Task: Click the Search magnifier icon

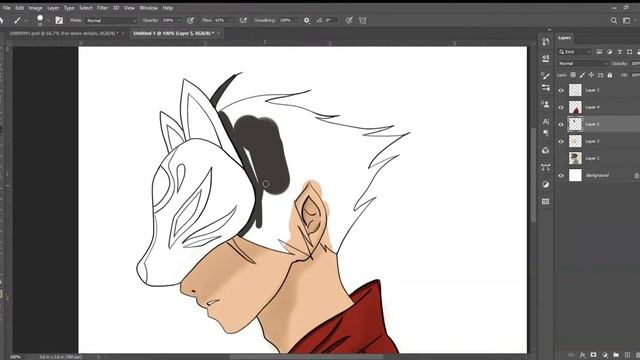Action: tap(613, 20)
